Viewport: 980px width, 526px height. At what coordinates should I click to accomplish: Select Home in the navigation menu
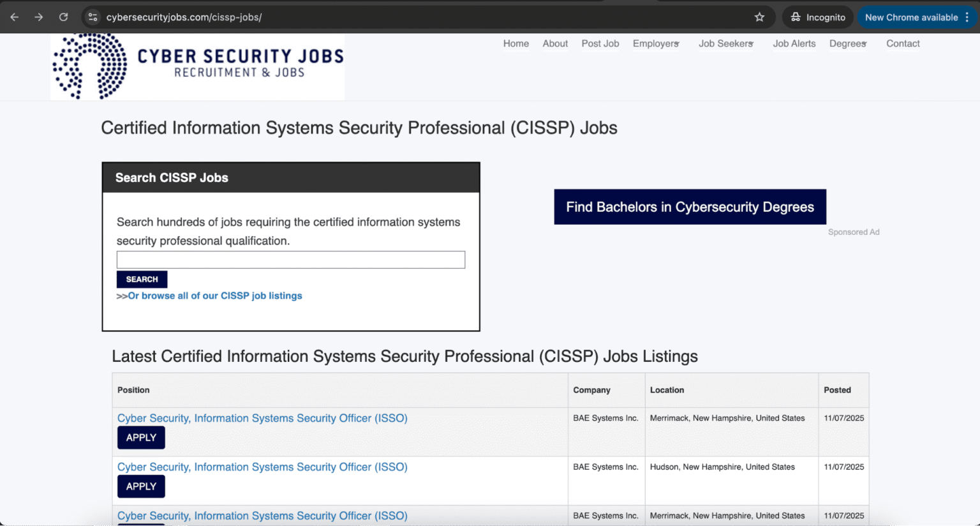click(516, 43)
